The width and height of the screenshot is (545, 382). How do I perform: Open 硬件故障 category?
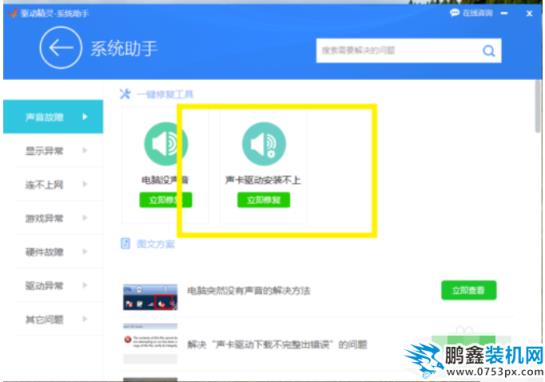tap(53, 252)
